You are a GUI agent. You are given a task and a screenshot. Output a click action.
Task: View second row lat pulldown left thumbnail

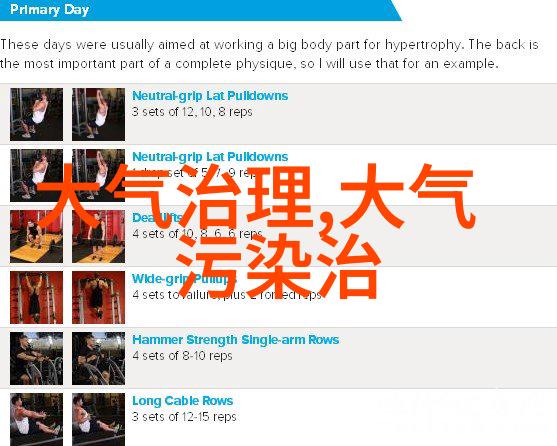click(37, 175)
